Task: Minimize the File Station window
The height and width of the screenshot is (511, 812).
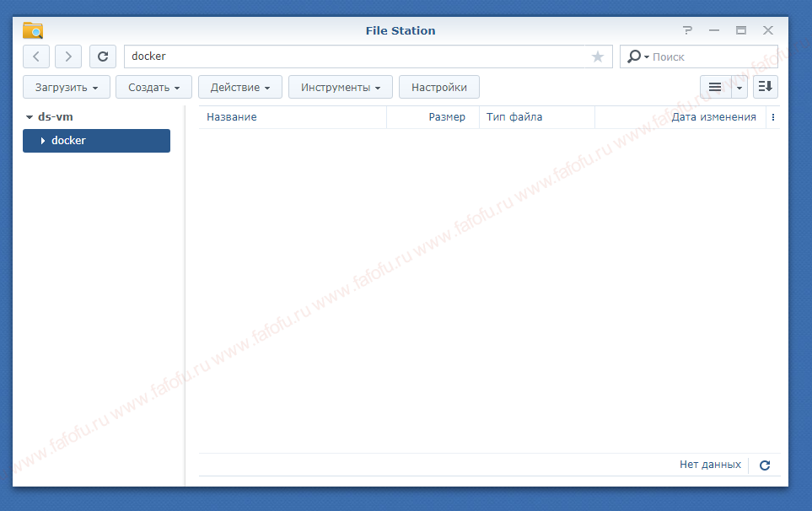Action: click(714, 30)
